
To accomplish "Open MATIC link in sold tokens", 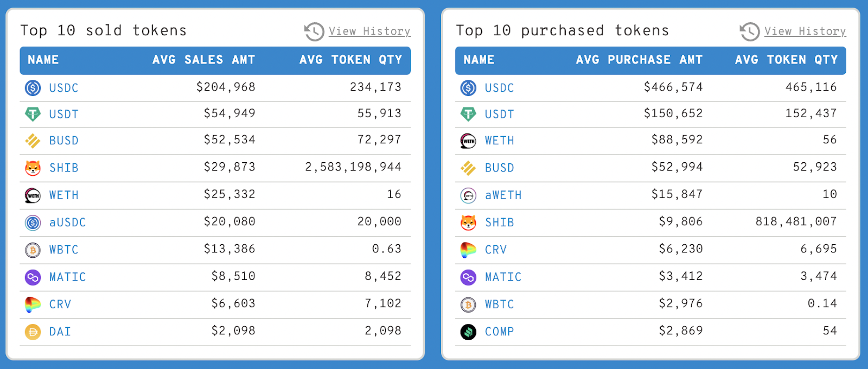I will point(68,277).
